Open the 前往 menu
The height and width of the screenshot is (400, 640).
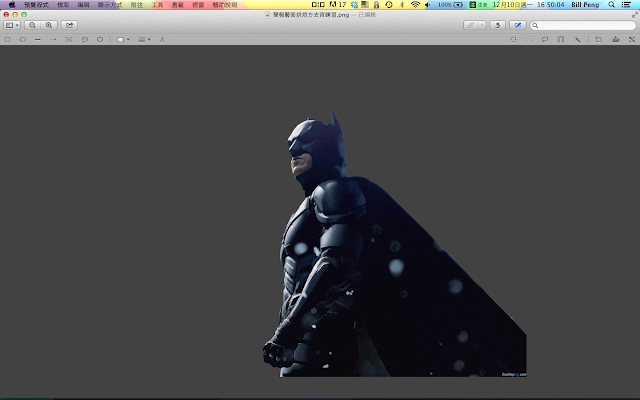(137, 5)
